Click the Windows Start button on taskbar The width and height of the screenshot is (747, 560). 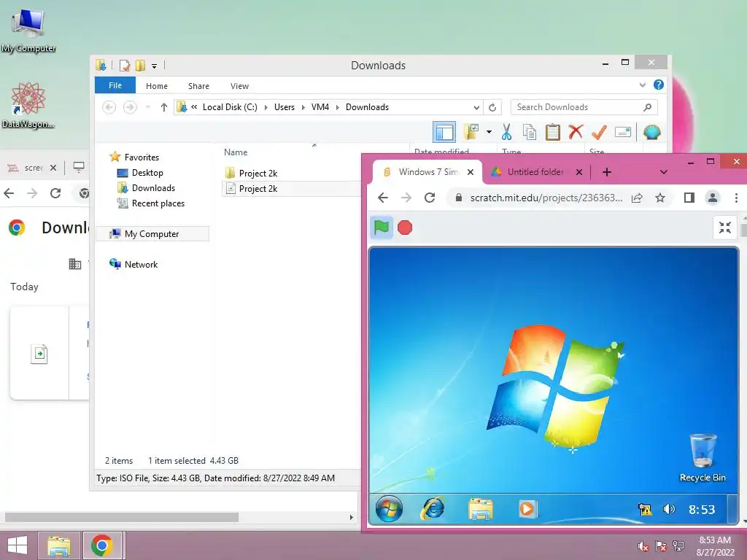18,545
